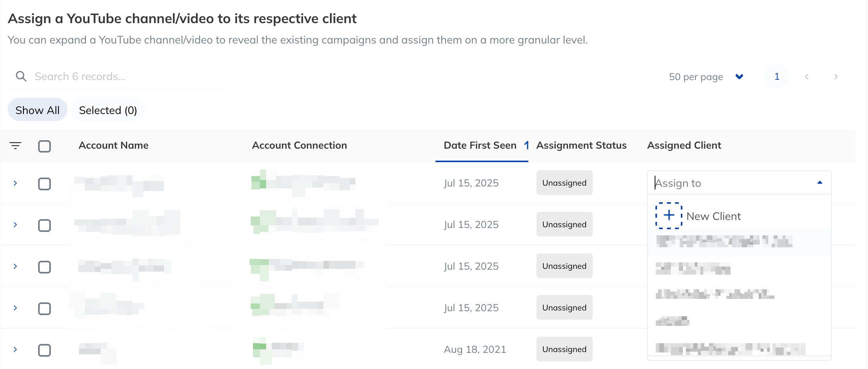This screenshot has height=369, width=868.
Task: Open the per page chevron
Action: 739,76
